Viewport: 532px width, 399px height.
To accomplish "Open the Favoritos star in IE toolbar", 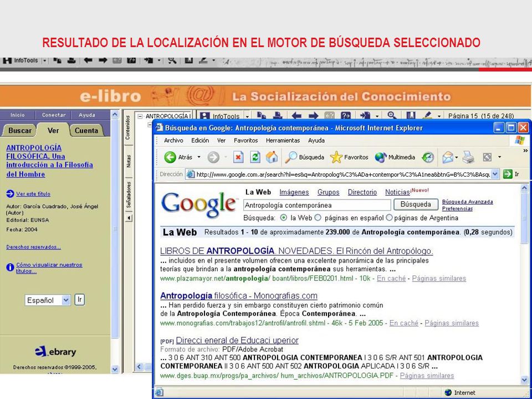I will 349,157.
